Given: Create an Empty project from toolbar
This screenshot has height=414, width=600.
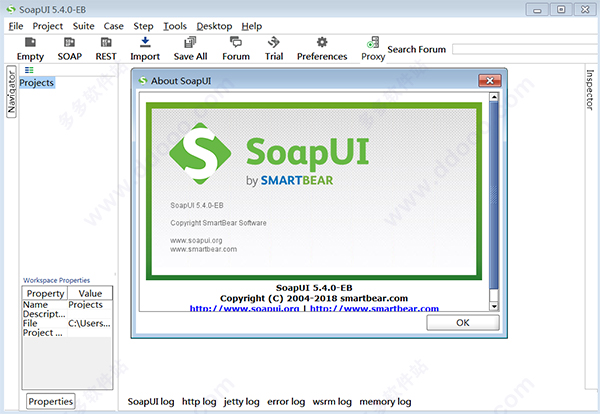Looking at the screenshot, I should tap(30, 49).
